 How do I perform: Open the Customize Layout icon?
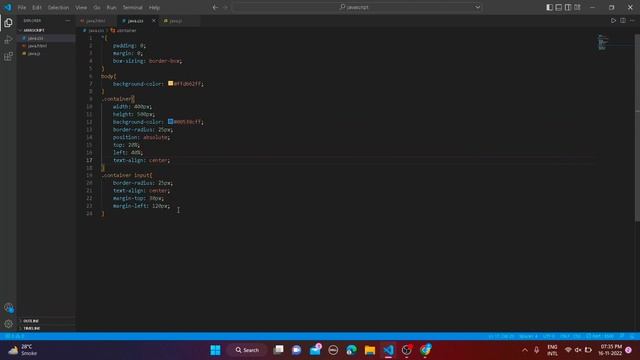[x=577, y=7]
